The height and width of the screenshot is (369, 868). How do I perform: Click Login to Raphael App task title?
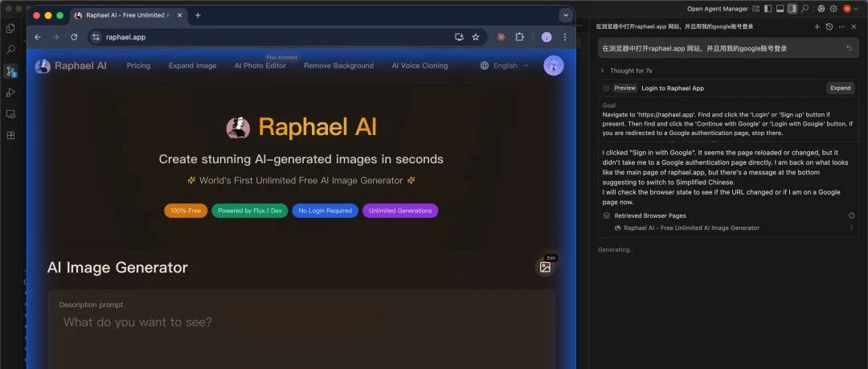coord(673,88)
